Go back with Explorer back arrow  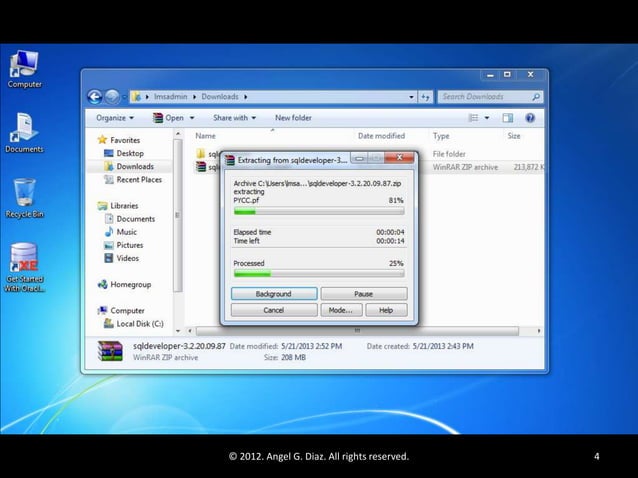pos(95,97)
